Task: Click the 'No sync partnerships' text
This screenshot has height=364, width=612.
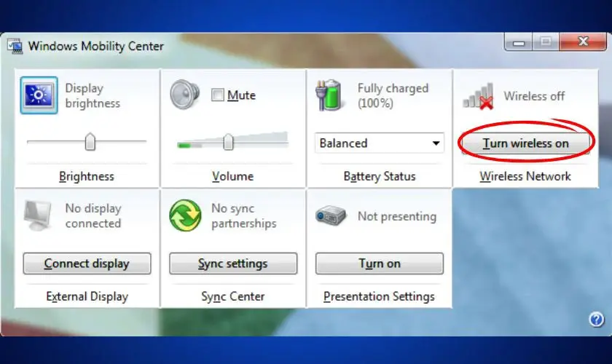Action: 244,215
